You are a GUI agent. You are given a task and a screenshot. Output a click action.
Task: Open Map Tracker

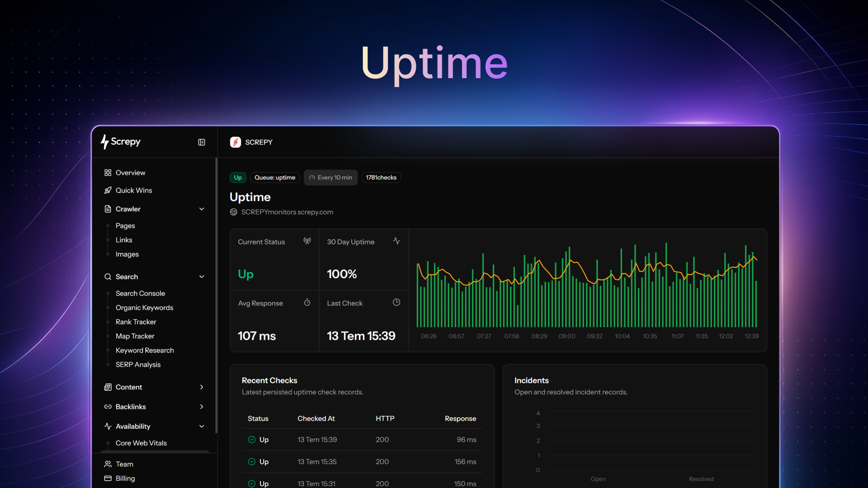[x=135, y=336]
